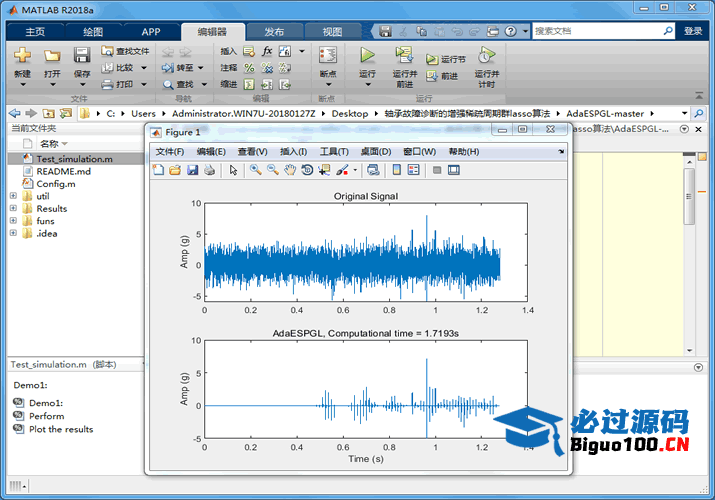Open the Breakpoints (断点) dropdown arrow

point(328,85)
